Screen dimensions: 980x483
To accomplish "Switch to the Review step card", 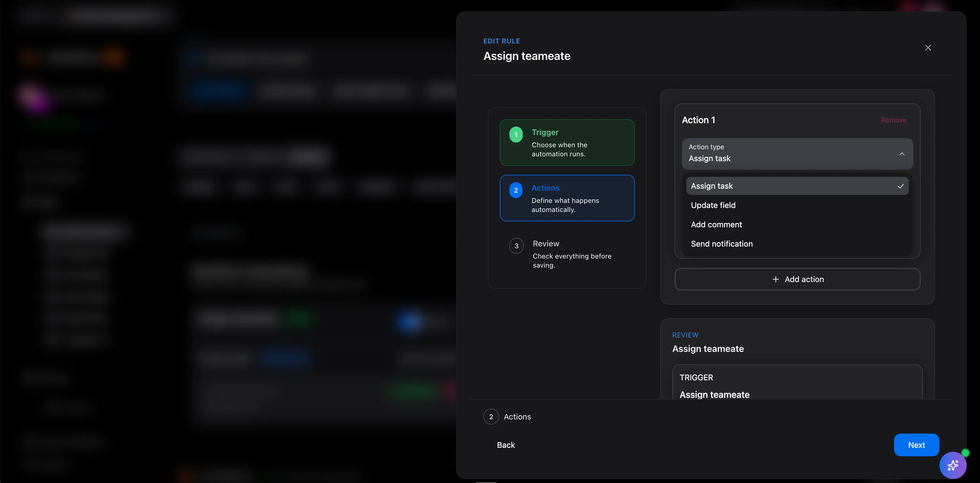I will tap(567, 253).
